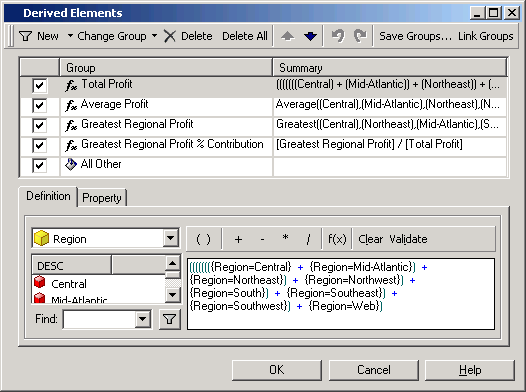Image resolution: width=526 pixels, height=392 pixels.
Task: Expand the Find combo box arrow
Action: [x=143, y=319]
